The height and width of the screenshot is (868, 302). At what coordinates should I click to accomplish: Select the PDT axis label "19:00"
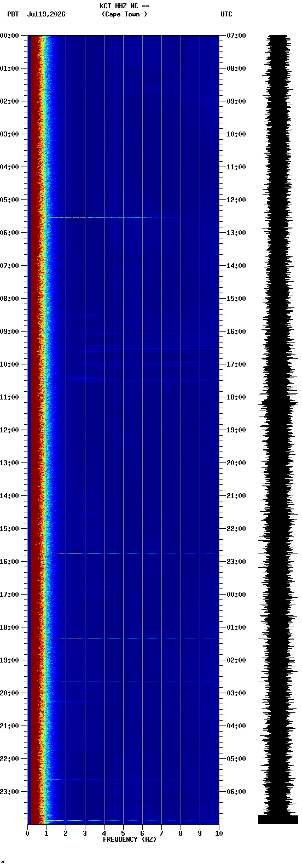(x=9, y=660)
